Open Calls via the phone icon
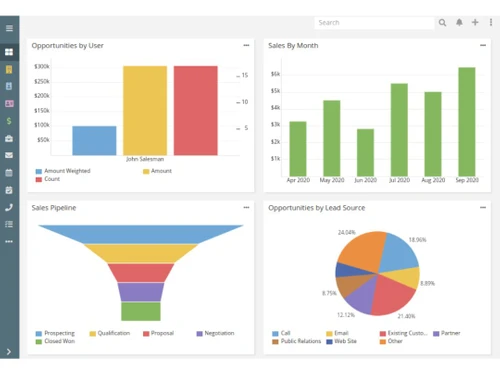Screen dimensions: 500x375 9,207
